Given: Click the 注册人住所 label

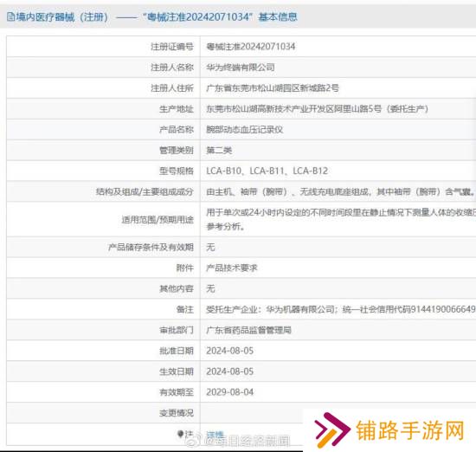Looking at the screenshot, I should click(172, 88).
